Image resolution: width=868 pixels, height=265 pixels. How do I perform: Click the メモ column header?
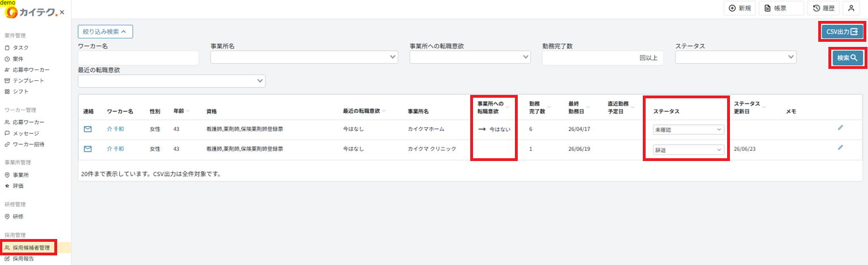click(791, 111)
